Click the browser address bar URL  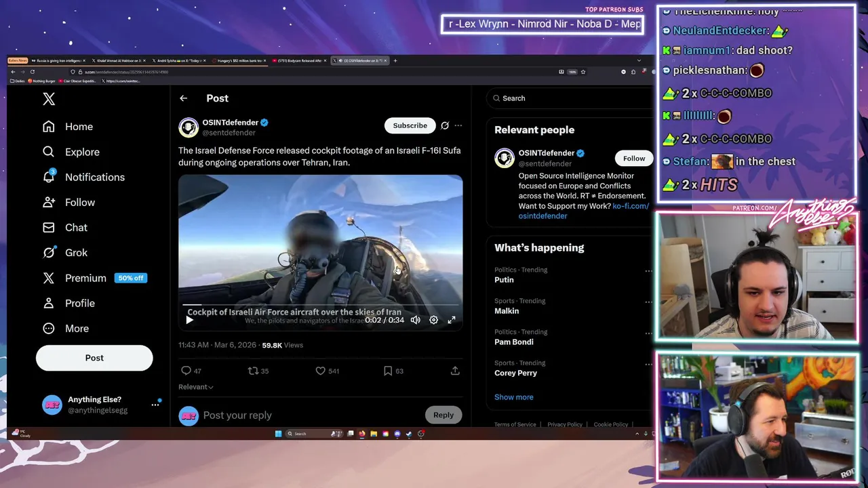pyautogui.click(x=127, y=72)
